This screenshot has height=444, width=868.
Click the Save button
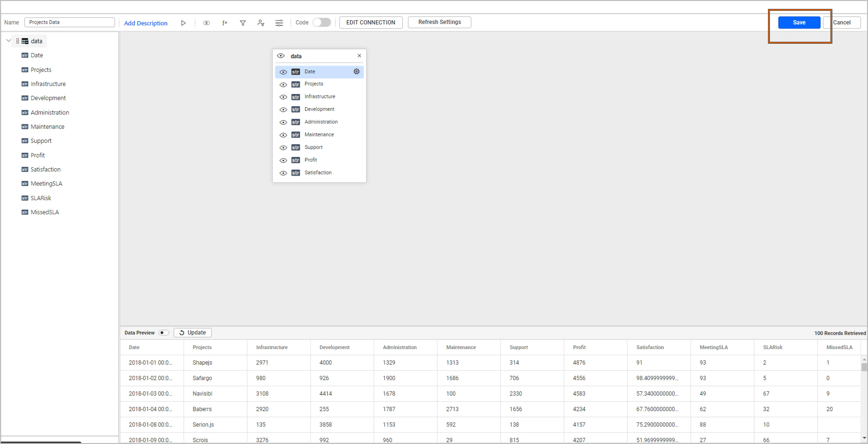(x=799, y=23)
